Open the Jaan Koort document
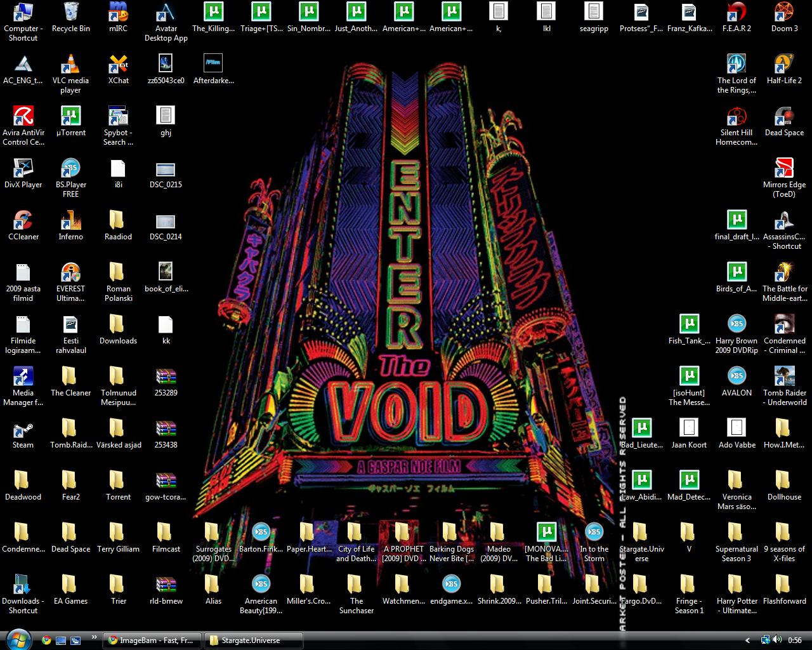Viewport: 812px width, 650px height. point(689,434)
